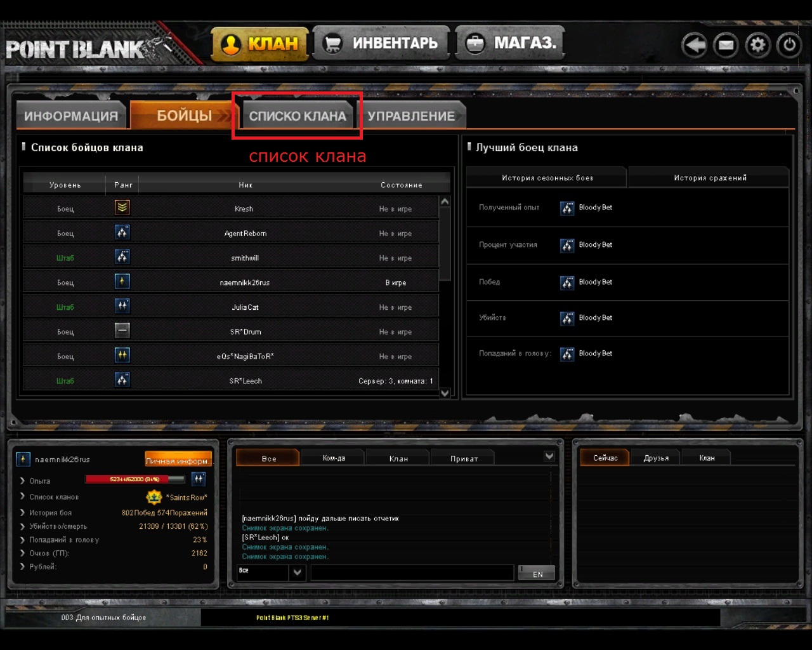
Task: Click the rank icon for eQs*NagiBaToR*
Action: coord(122,355)
